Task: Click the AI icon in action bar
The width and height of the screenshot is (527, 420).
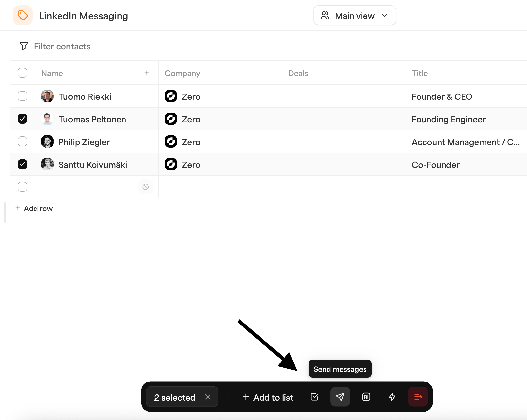Action: (366, 397)
